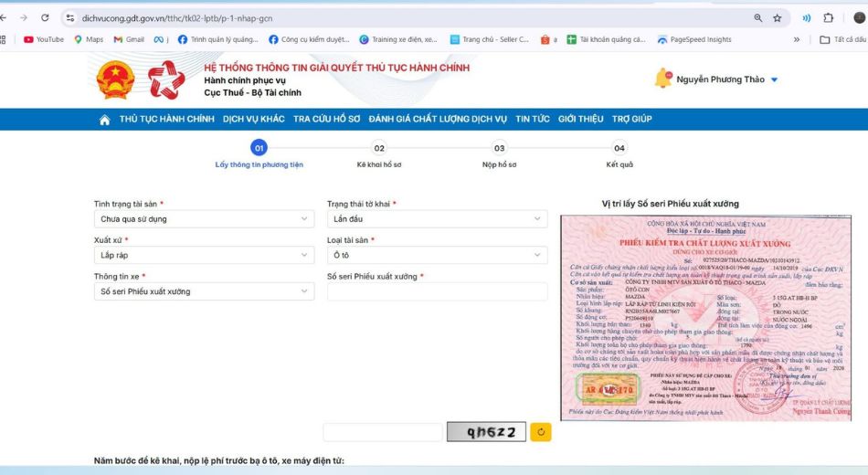
Task: Open site information icon in address bar
Action: coord(69,17)
